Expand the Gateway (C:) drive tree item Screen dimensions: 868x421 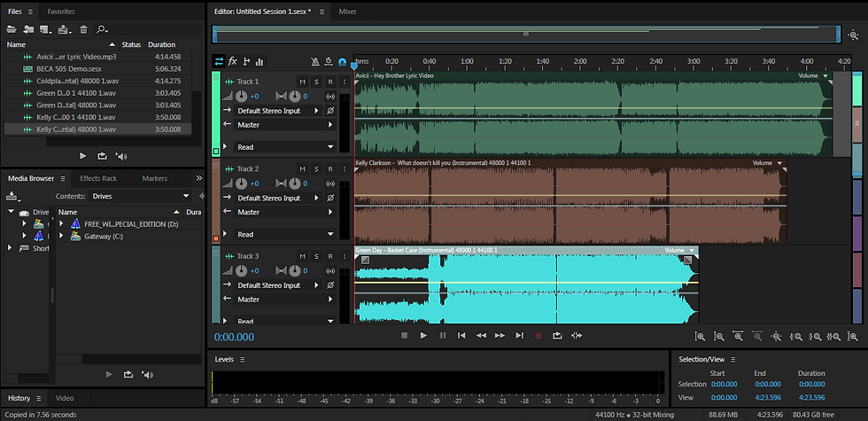(61, 237)
